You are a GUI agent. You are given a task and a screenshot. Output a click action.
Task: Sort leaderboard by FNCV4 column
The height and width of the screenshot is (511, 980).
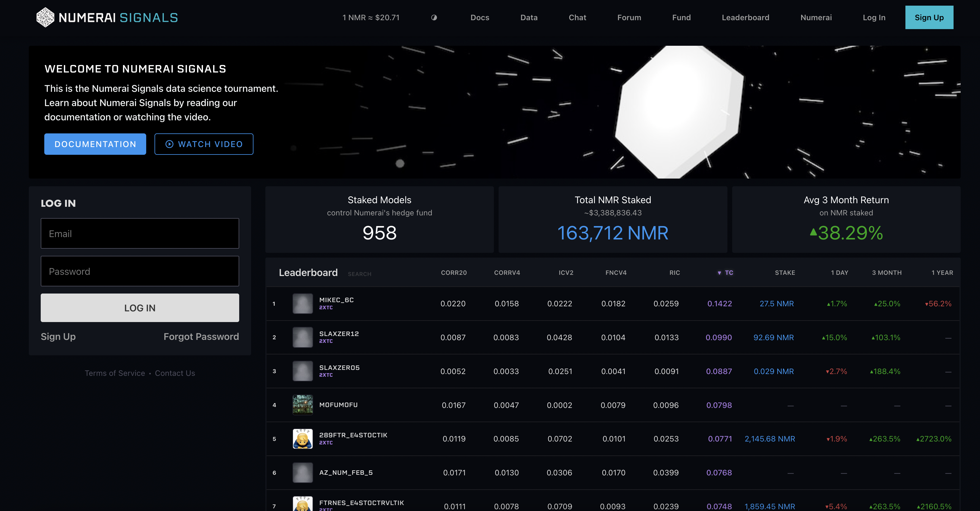[x=616, y=273]
